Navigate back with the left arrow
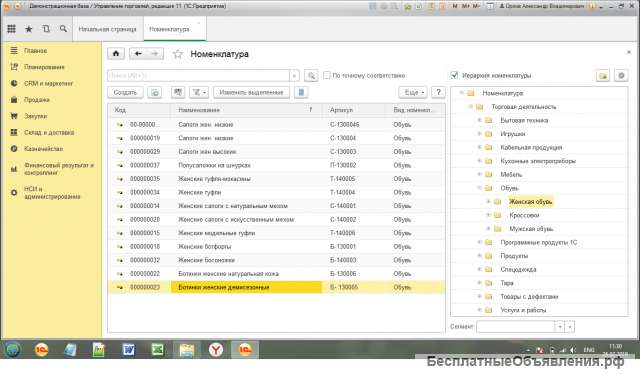 tap(138, 53)
